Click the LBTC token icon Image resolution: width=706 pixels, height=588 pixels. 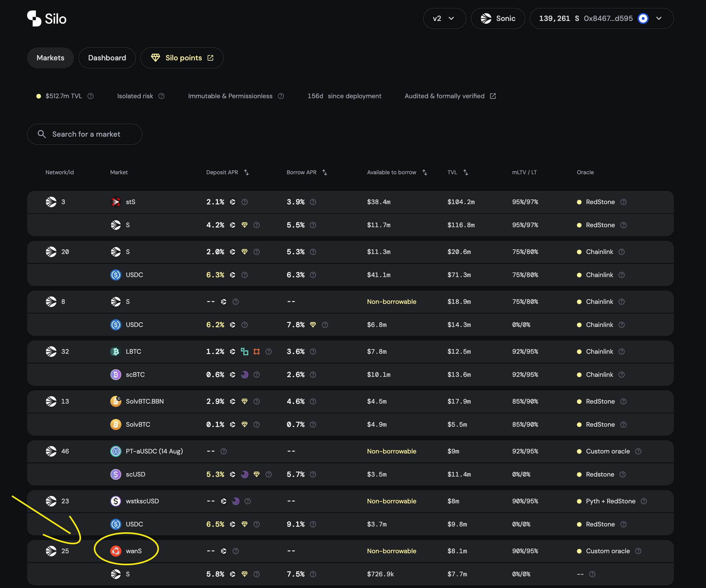(x=116, y=352)
